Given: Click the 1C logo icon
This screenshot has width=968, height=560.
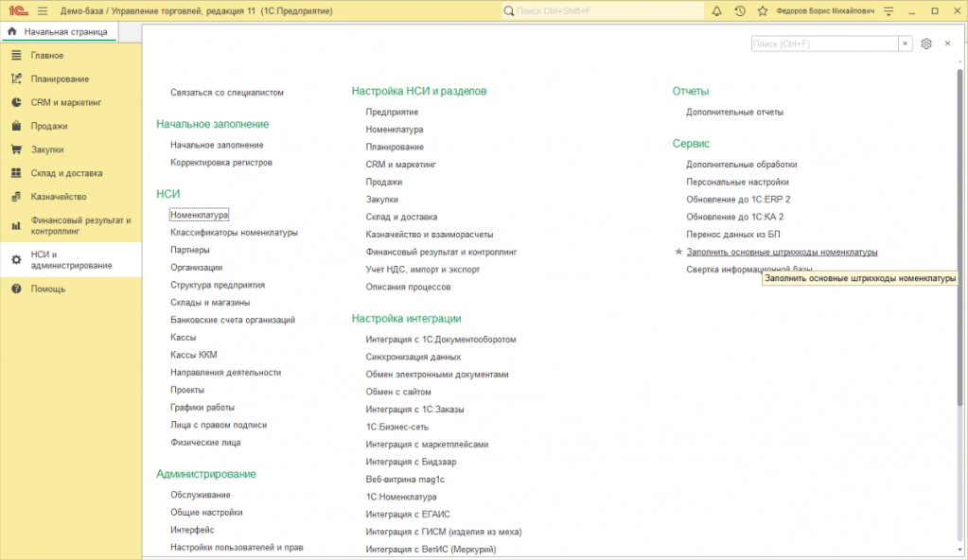Looking at the screenshot, I should pyautogui.click(x=18, y=11).
